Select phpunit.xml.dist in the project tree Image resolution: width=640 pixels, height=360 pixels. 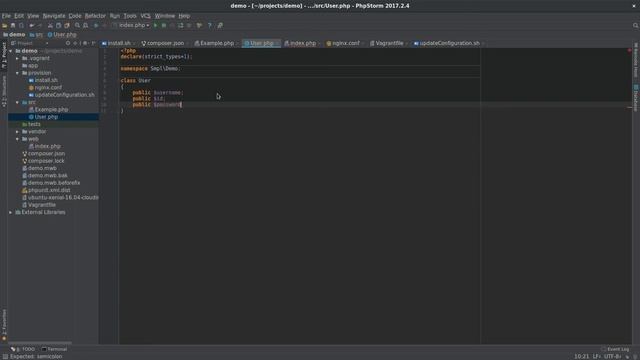pos(49,190)
